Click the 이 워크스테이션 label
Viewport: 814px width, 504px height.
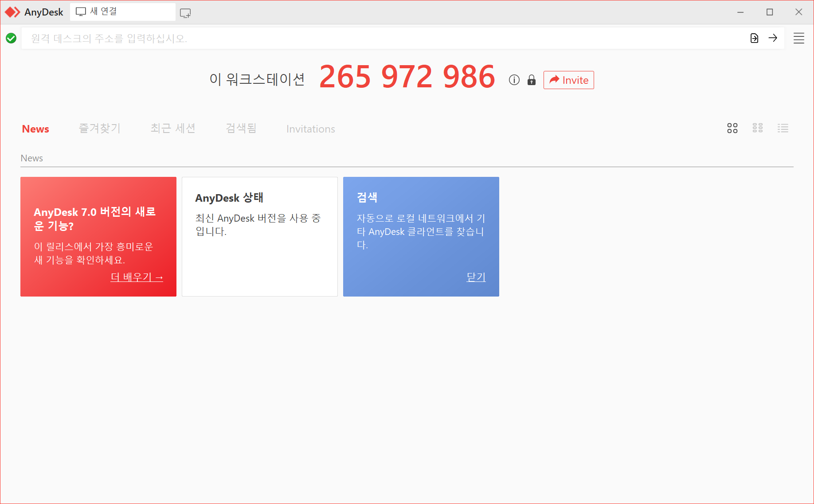coord(257,79)
